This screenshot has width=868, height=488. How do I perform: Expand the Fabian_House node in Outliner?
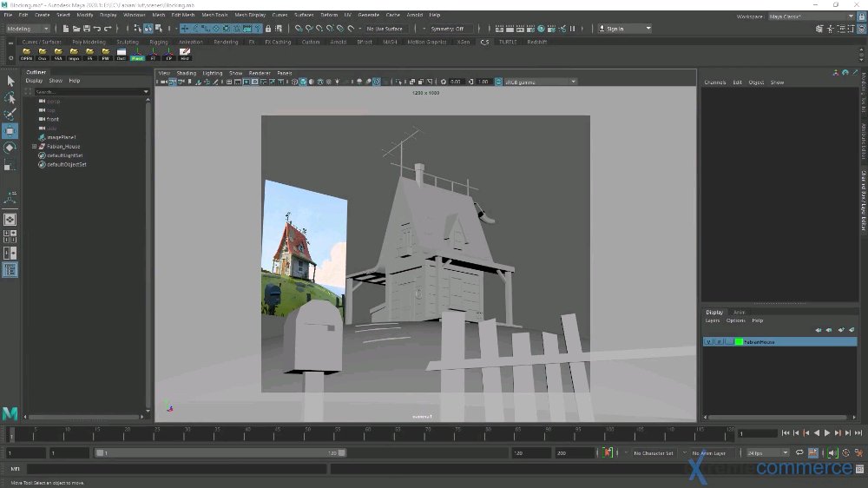35,146
